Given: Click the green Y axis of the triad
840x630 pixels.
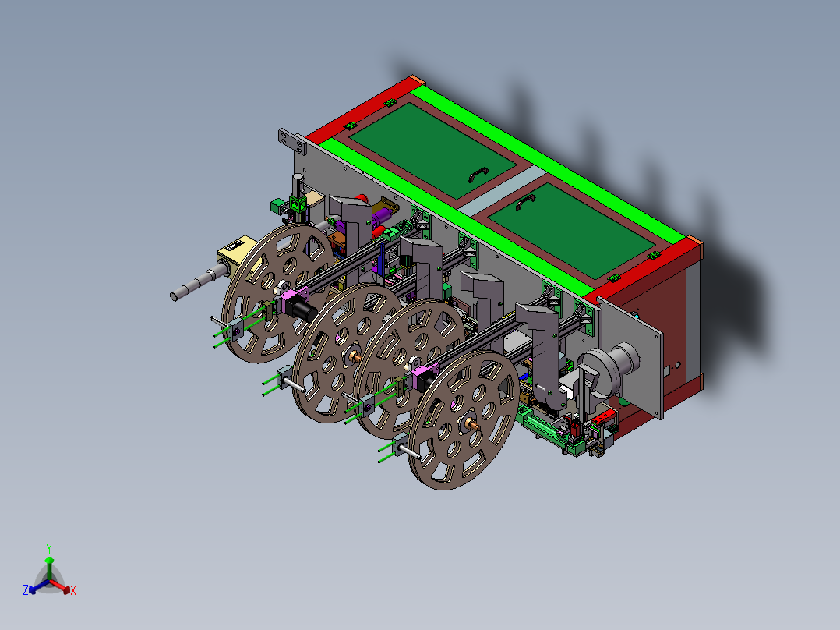Looking at the screenshot, I should [49, 568].
